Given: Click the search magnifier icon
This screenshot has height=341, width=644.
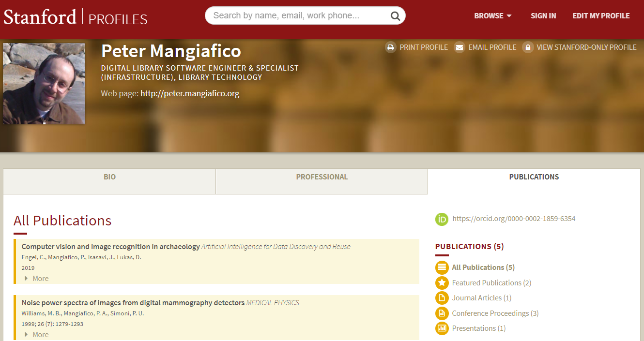Looking at the screenshot, I should 395,16.
